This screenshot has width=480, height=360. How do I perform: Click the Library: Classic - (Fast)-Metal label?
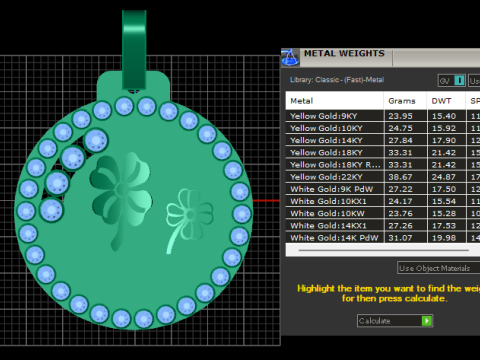tap(337, 80)
